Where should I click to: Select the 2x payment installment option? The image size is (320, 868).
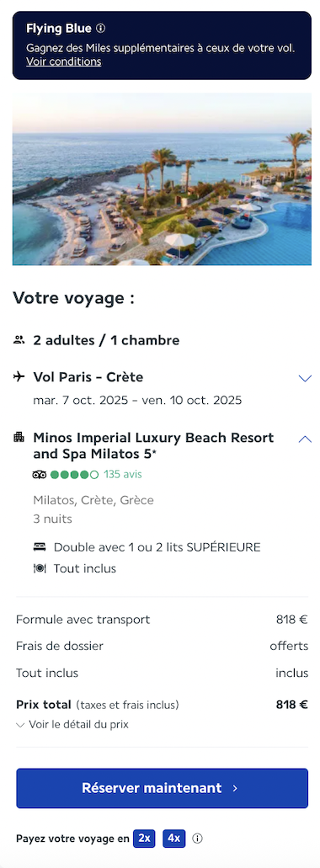[x=145, y=838]
